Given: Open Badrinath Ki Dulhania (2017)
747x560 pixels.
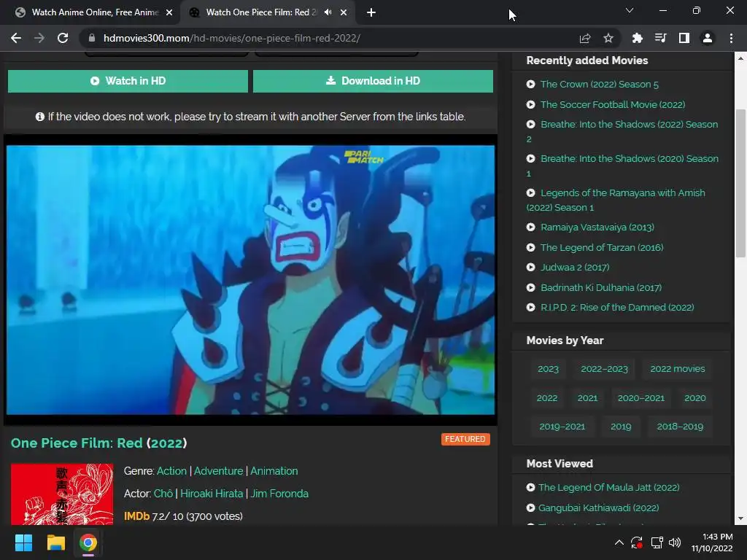Looking at the screenshot, I should click(601, 287).
